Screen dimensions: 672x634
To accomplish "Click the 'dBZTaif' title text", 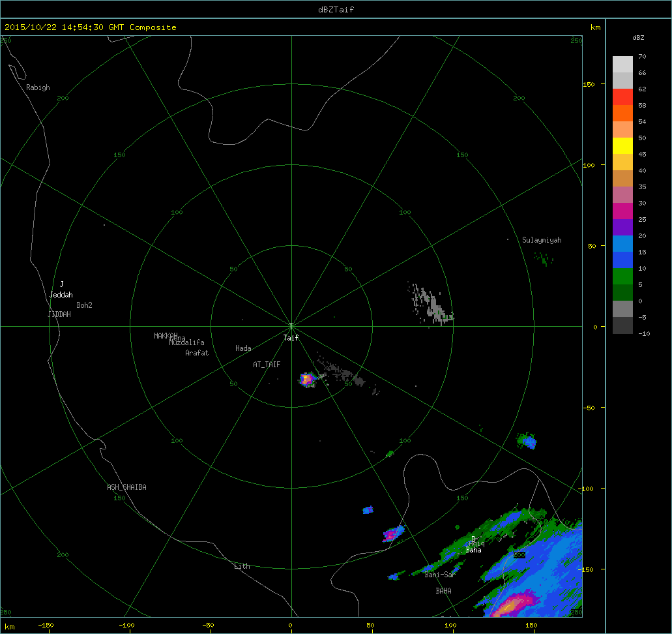I will (x=336, y=9).
